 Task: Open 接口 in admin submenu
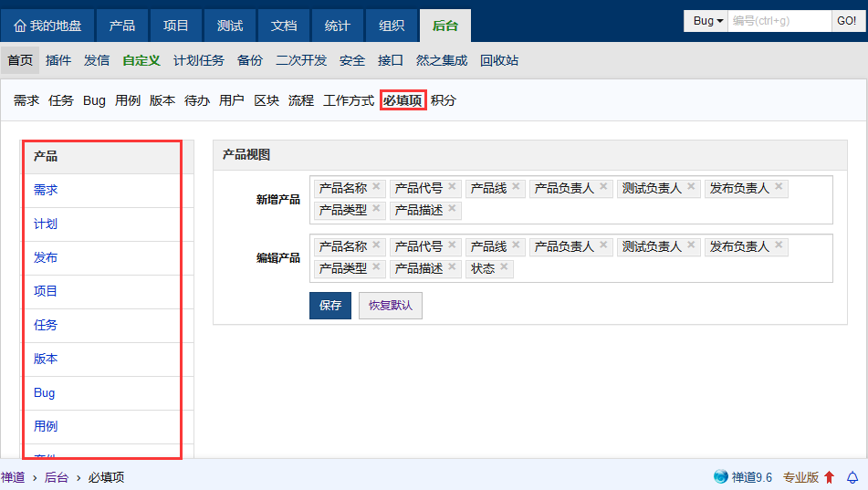coord(391,60)
